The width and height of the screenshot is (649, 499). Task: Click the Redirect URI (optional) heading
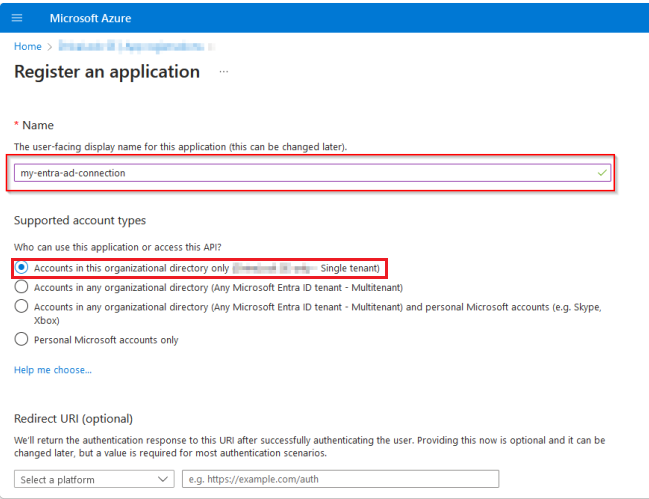(73, 419)
